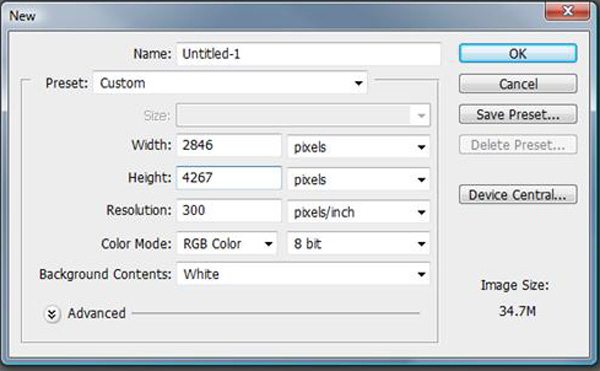Edit the Name field Untitled-1

pyautogui.click(x=308, y=54)
